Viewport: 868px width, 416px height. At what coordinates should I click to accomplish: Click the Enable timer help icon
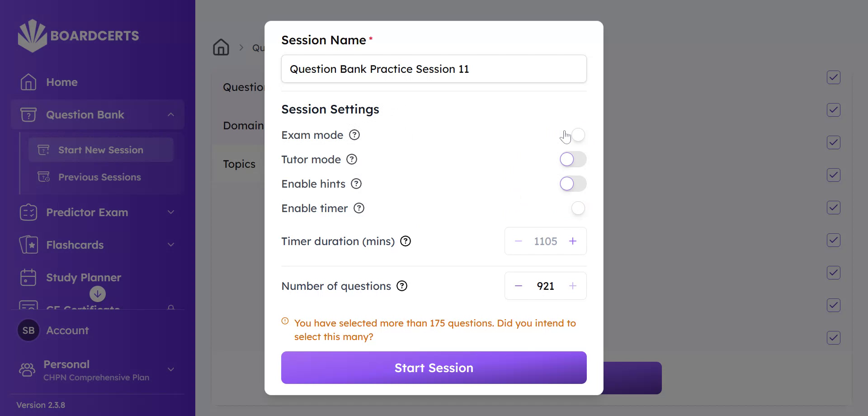[x=359, y=208]
